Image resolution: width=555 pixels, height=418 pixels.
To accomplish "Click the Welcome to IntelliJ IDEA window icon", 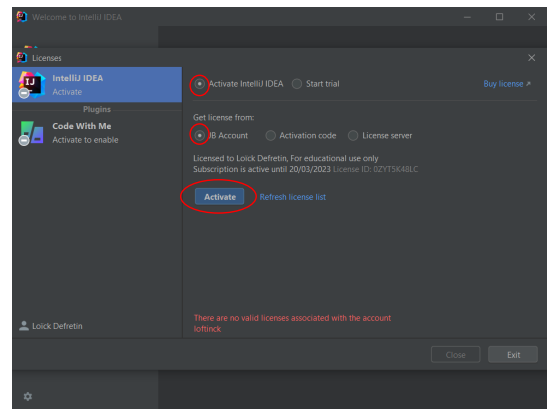I will click(22, 17).
